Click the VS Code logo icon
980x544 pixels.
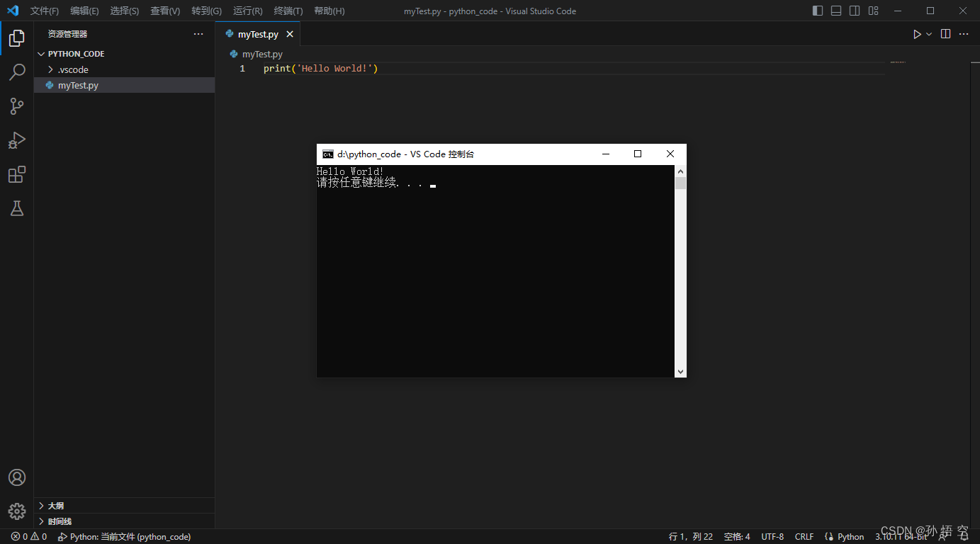(13, 11)
